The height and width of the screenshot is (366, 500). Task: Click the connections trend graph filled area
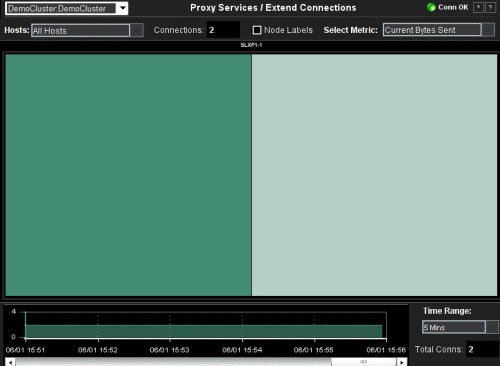(x=204, y=331)
